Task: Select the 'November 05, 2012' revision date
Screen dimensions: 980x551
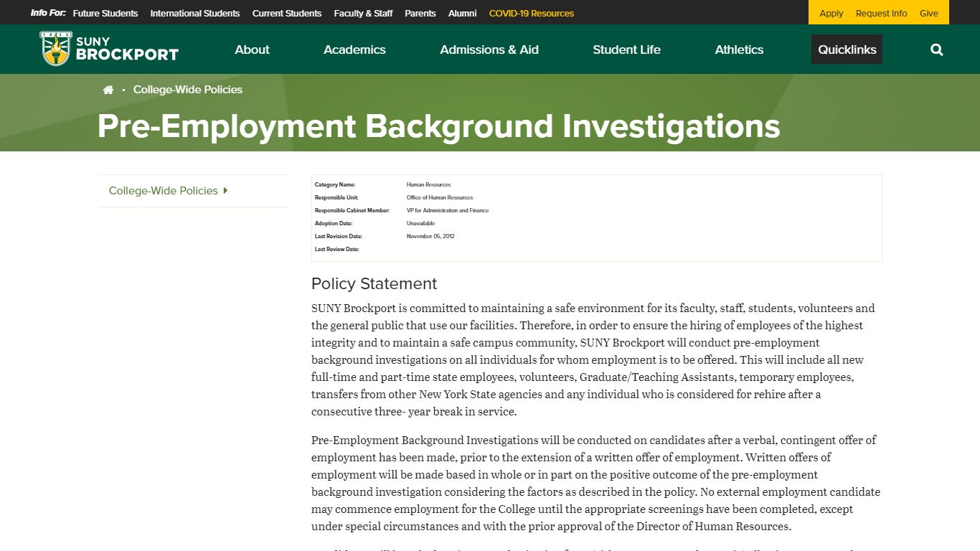Action: pos(430,236)
